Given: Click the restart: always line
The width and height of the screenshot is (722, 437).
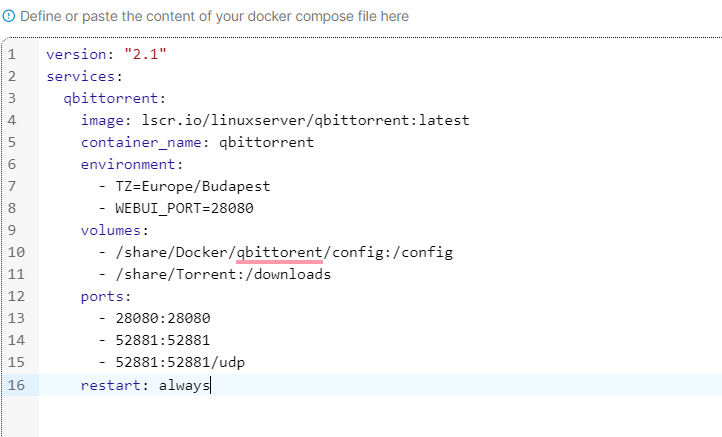Looking at the screenshot, I should (x=145, y=384).
